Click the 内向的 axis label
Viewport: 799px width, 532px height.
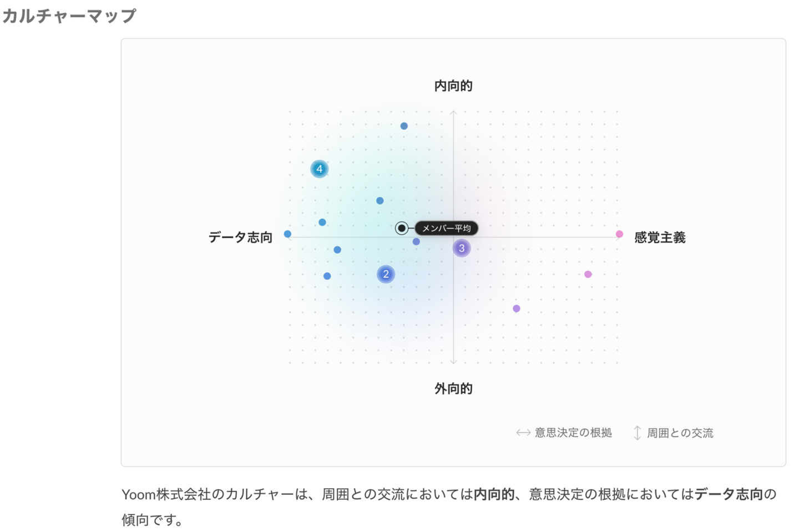pyautogui.click(x=453, y=85)
